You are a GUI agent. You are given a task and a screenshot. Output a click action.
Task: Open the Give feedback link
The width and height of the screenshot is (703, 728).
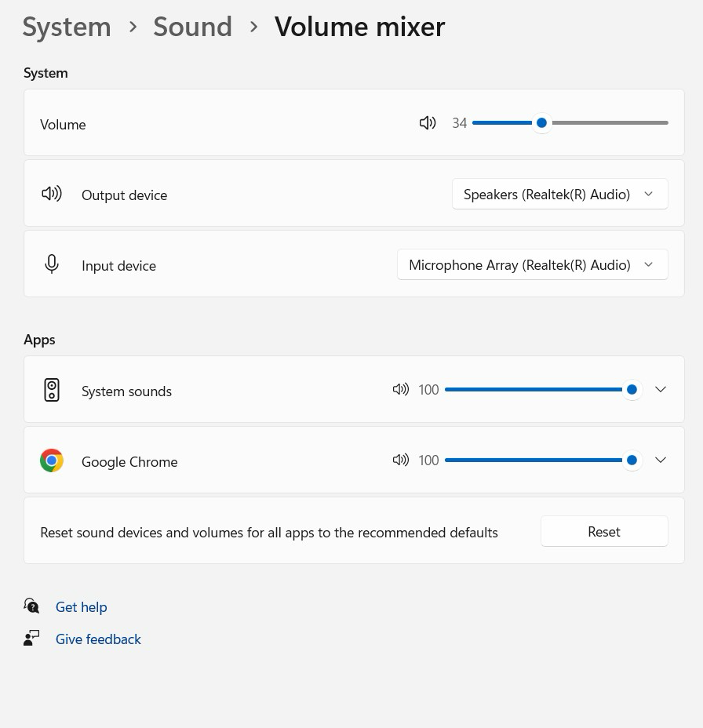pyautogui.click(x=98, y=639)
